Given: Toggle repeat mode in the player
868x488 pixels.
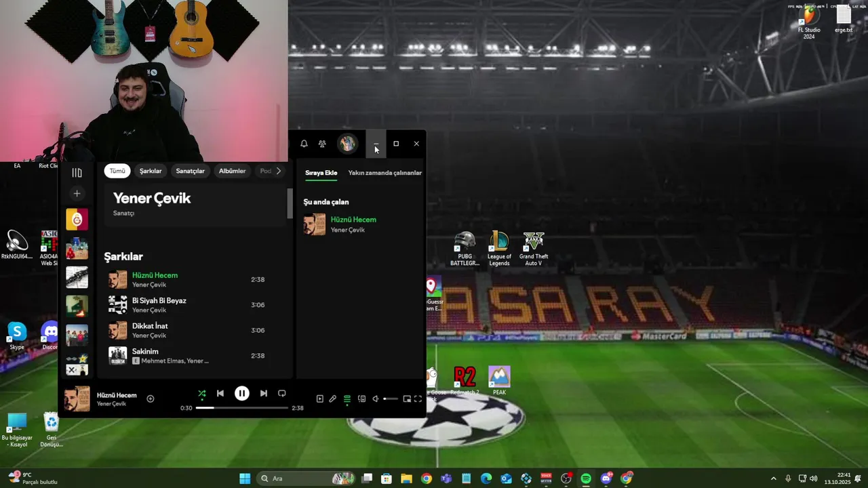Looking at the screenshot, I should pyautogui.click(x=282, y=393).
